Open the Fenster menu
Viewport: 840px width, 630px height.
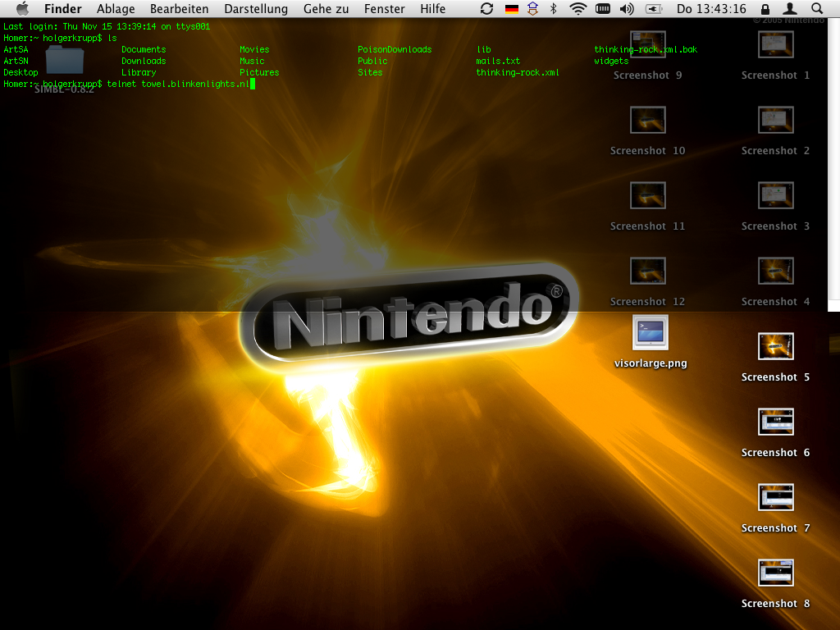[384, 8]
